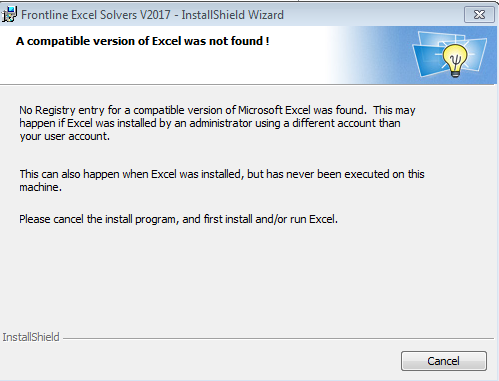499x381 pixels.
Task: Click the horizontal separator line beside InstallShield
Action: 278,339
